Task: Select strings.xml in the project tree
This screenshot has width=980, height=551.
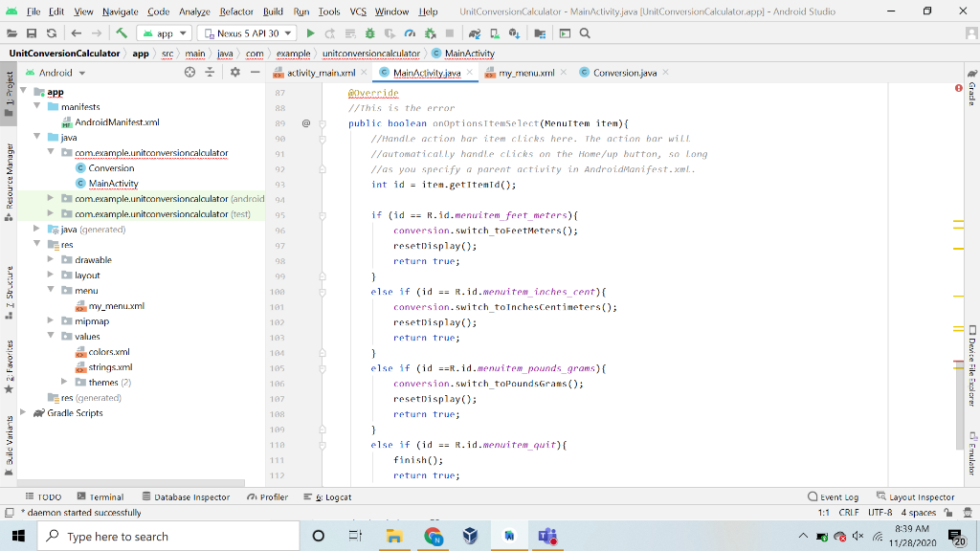Action: pos(110,367)
